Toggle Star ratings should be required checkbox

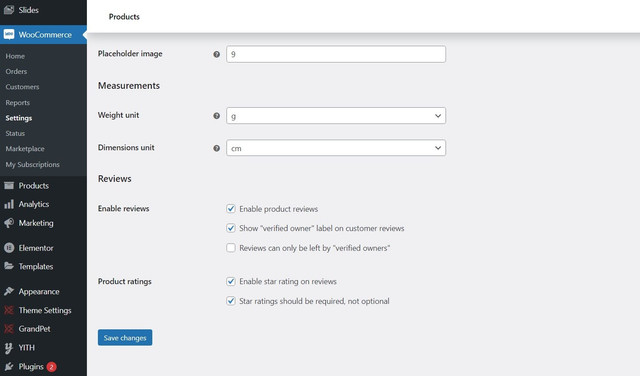tap(231, 301)
